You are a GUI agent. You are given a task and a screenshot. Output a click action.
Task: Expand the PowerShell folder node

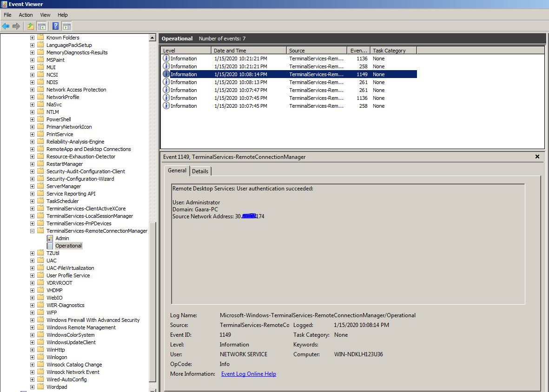(32, 119)
